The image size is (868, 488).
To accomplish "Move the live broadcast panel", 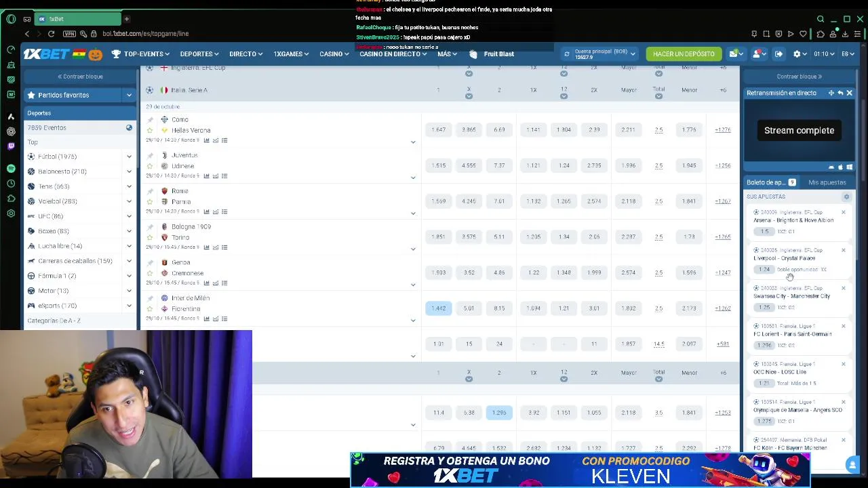I will point(831,93).
